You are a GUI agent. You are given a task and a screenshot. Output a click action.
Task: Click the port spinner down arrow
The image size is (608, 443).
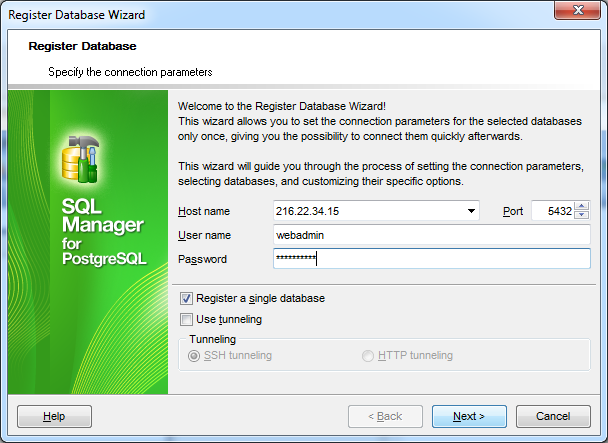[x=582, y=215]
